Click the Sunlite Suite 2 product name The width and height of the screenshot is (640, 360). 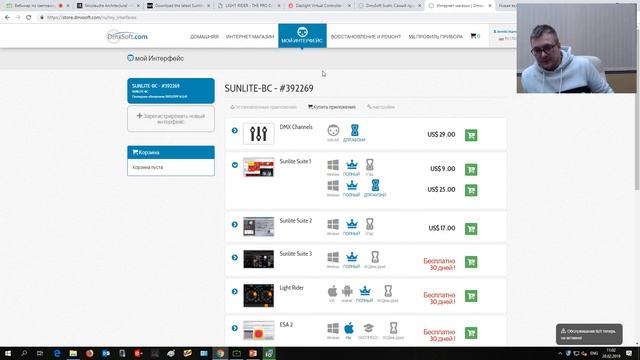[x=296, y=220]
